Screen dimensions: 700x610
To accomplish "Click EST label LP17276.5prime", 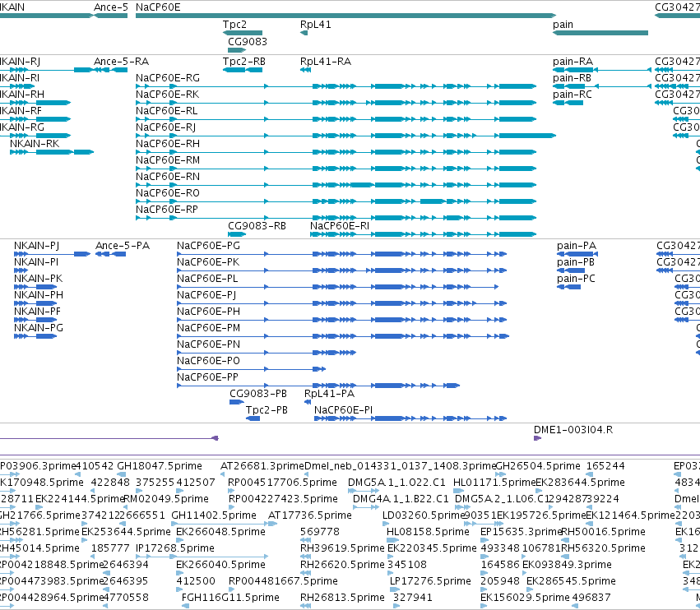I will point(430,581).
